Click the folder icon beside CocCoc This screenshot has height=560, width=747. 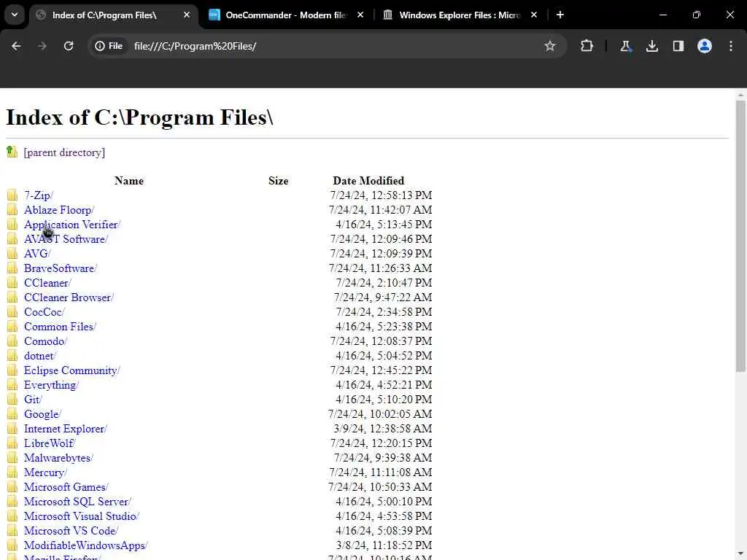[x=12, y=312]
